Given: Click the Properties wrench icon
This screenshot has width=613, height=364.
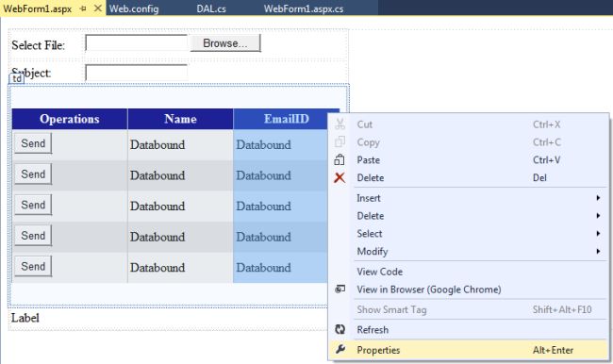Looking at the screenshot, I should [x=340, y=349].
